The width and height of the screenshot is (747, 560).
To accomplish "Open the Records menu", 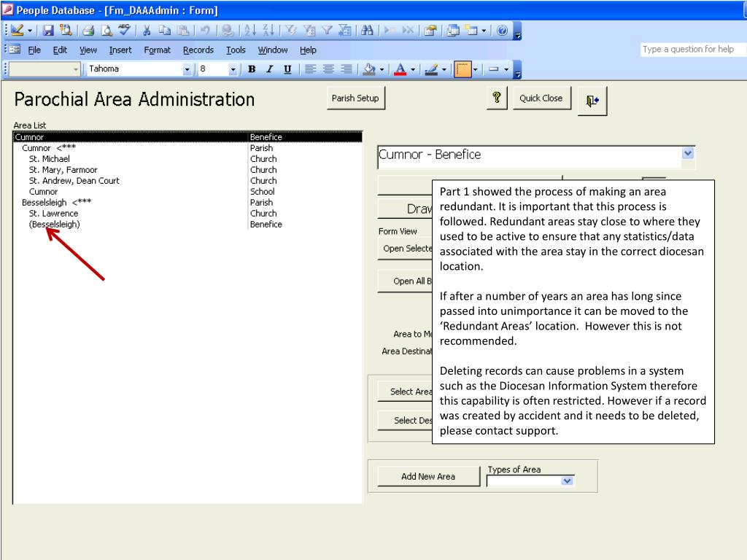I will (198, 50).
